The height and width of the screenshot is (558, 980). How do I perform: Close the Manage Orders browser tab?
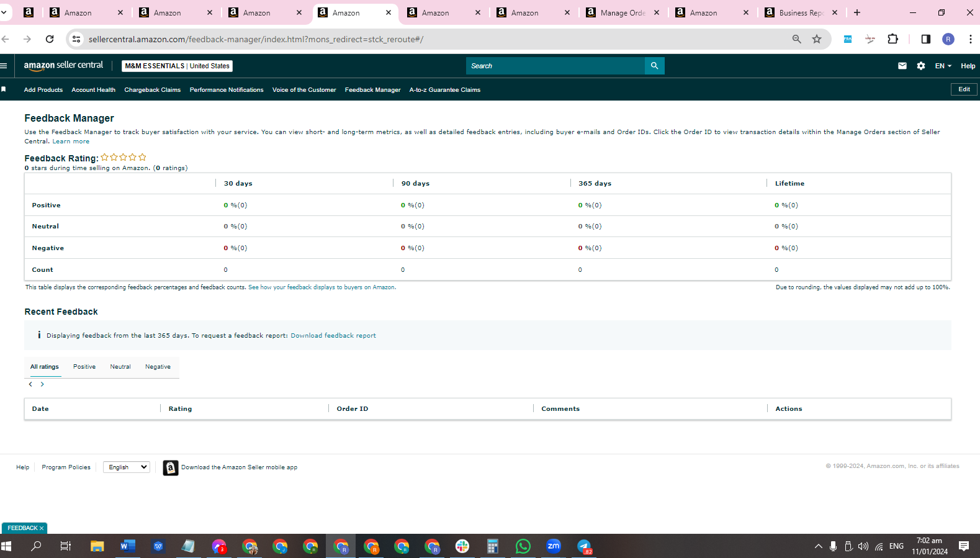pos(657,12)
